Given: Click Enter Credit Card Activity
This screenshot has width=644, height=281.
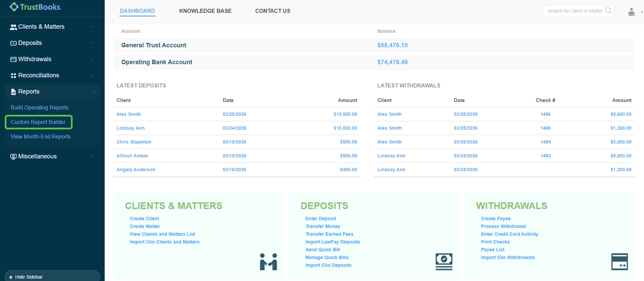Looking at the screenshot, I should pyautogui.click(x=510, y=234).
